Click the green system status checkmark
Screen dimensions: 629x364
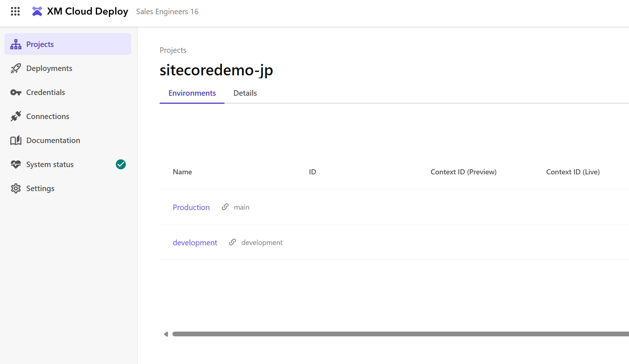tap(121, 164)
